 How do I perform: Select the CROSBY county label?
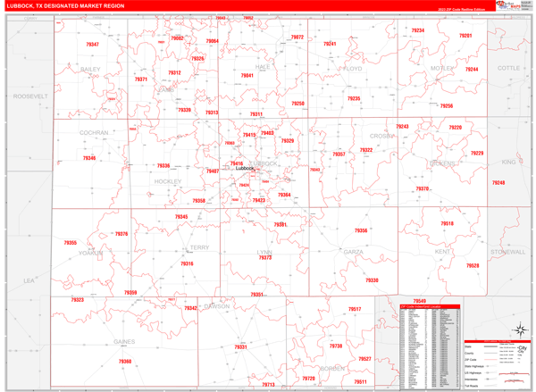pos(381,136)
